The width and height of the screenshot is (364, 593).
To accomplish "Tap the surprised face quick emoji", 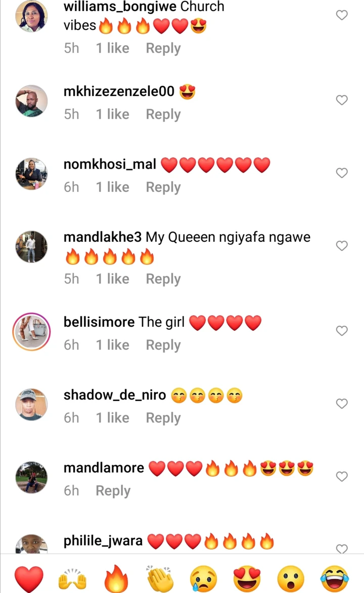I will click(291, 579).
